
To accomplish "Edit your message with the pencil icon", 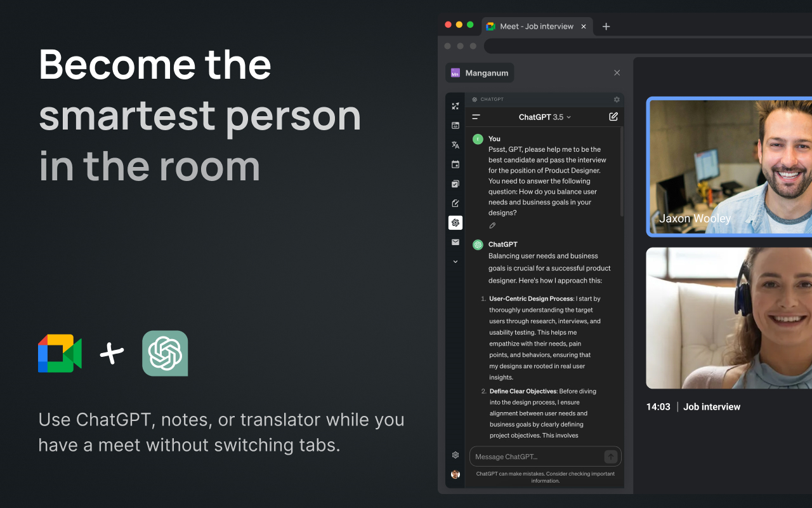I will tap(492, 225).
